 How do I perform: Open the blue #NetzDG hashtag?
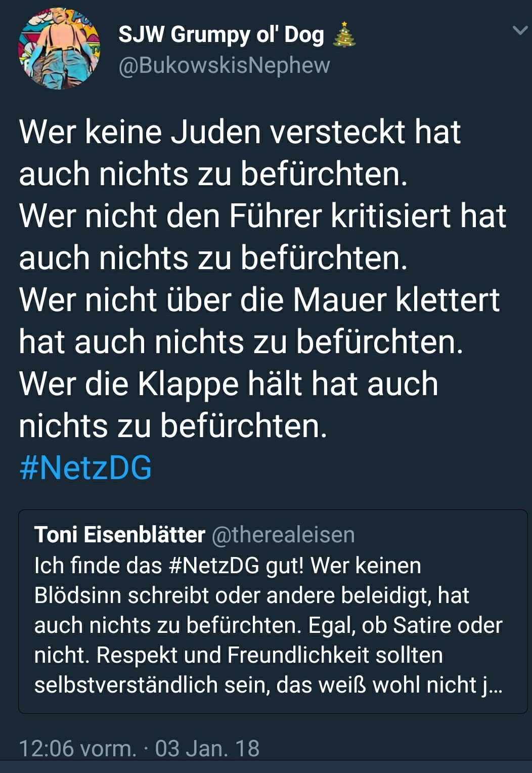coord(85,467)
